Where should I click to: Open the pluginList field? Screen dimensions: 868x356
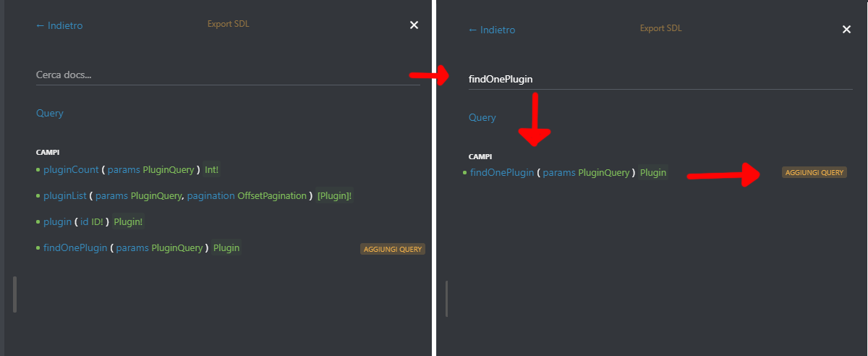pos(65,195)
